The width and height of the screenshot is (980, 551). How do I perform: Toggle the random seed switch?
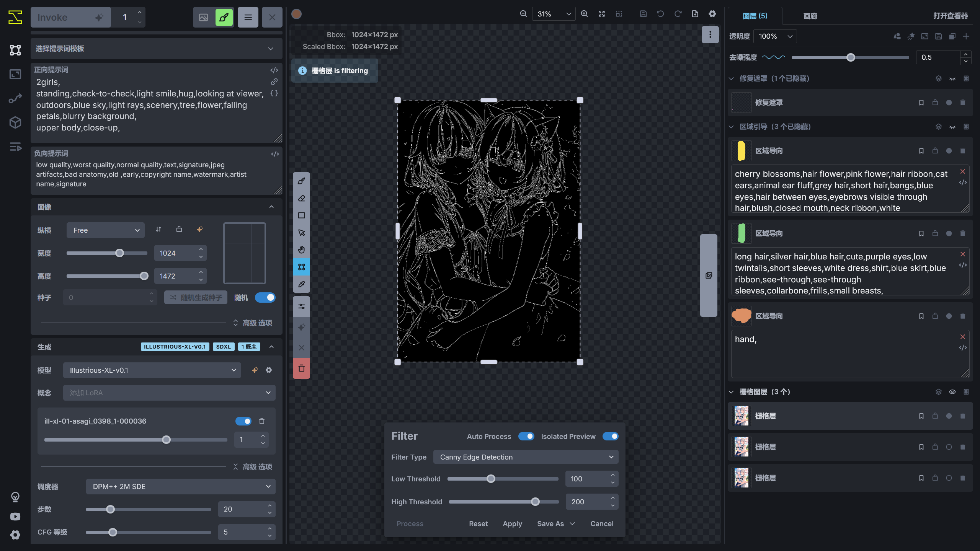pyautogui.click(x=265, y=298)
